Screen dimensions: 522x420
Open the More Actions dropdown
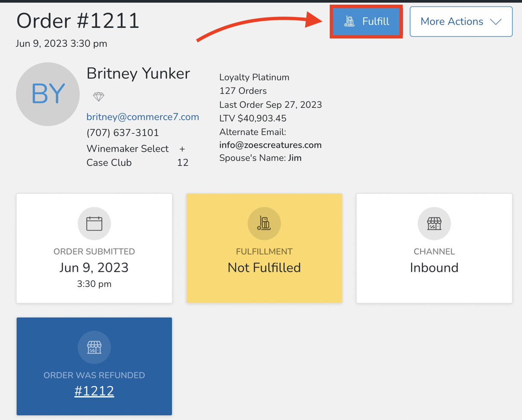tap(452, 21)
